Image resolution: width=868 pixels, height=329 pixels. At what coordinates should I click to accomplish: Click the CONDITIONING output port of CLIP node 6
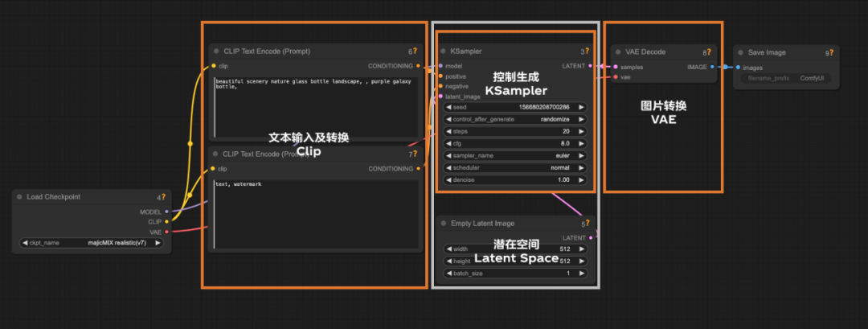coord(418,66)
